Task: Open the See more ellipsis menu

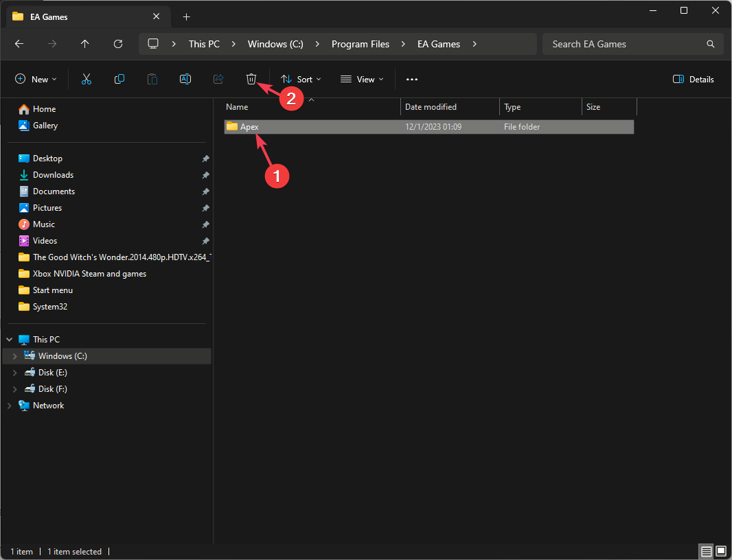Action: click(x=412, y=80)
